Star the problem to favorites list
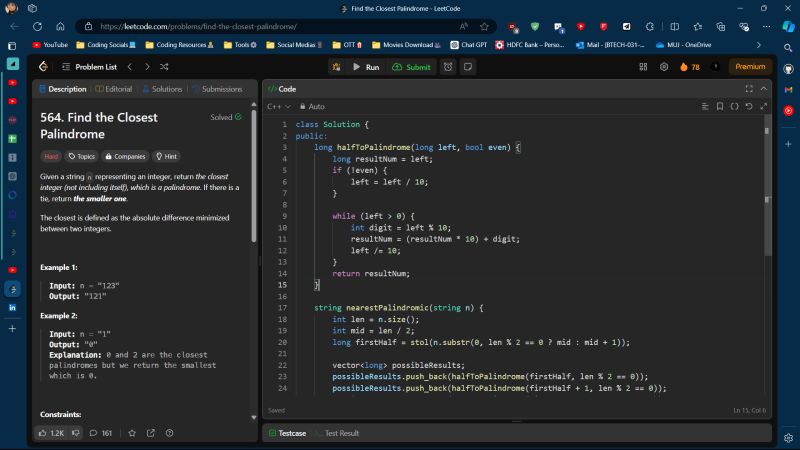The image size is (800, 450). [132, 433]
